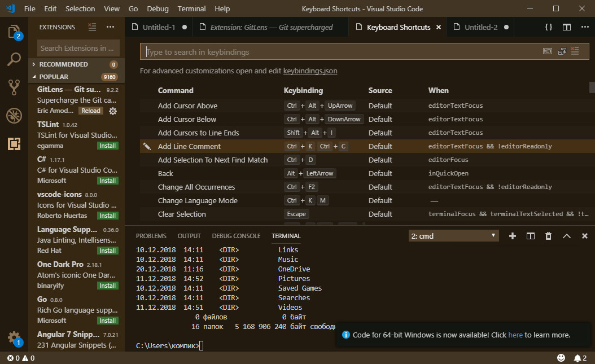Open Source Control view in activity bar
The image size is (595, 364).
click(x=14, y=87)
